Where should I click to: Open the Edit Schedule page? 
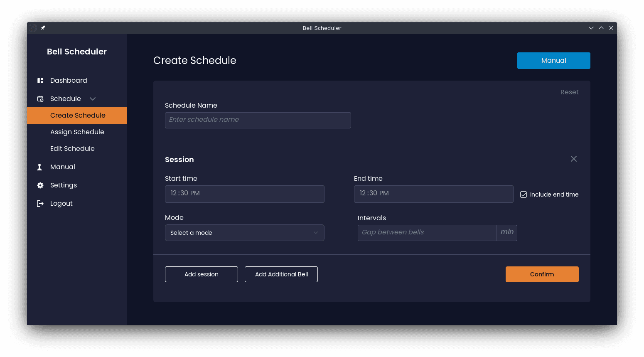coord(72,149)
